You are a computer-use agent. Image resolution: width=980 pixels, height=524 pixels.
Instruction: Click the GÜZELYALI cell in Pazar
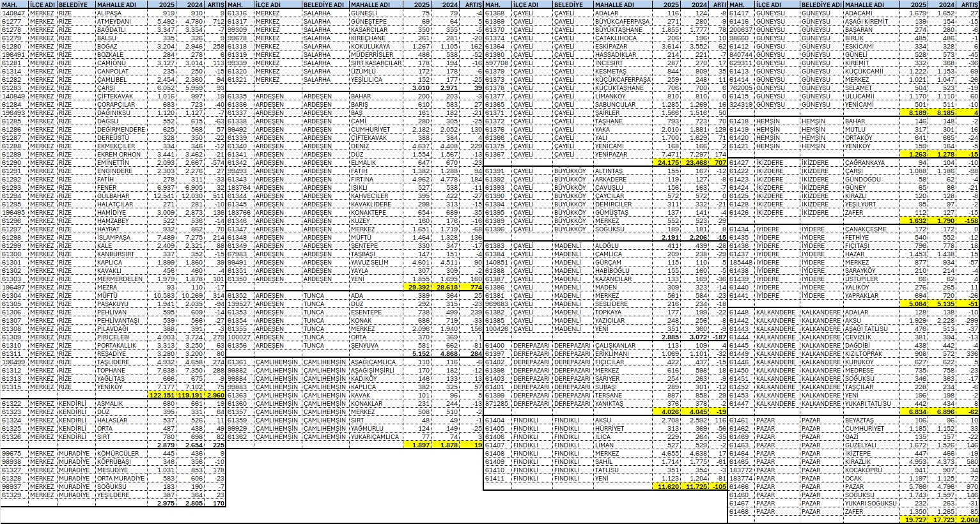click(862, 445)
